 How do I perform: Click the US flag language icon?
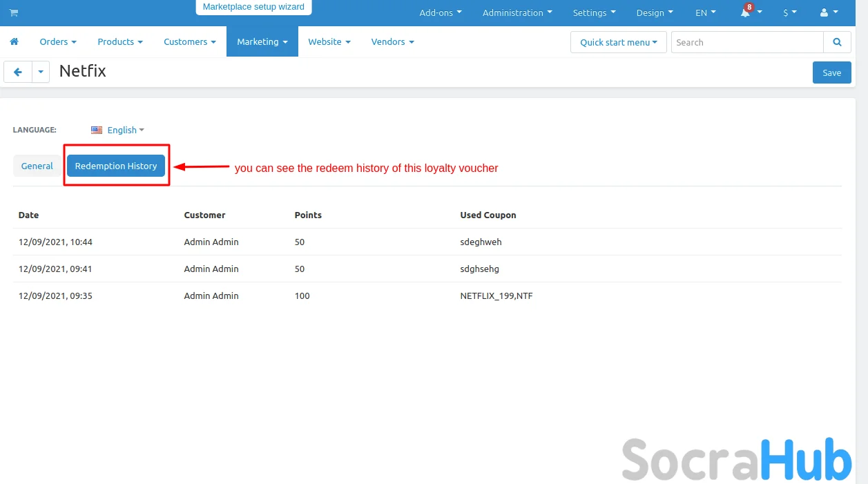[x=97, y=130]
